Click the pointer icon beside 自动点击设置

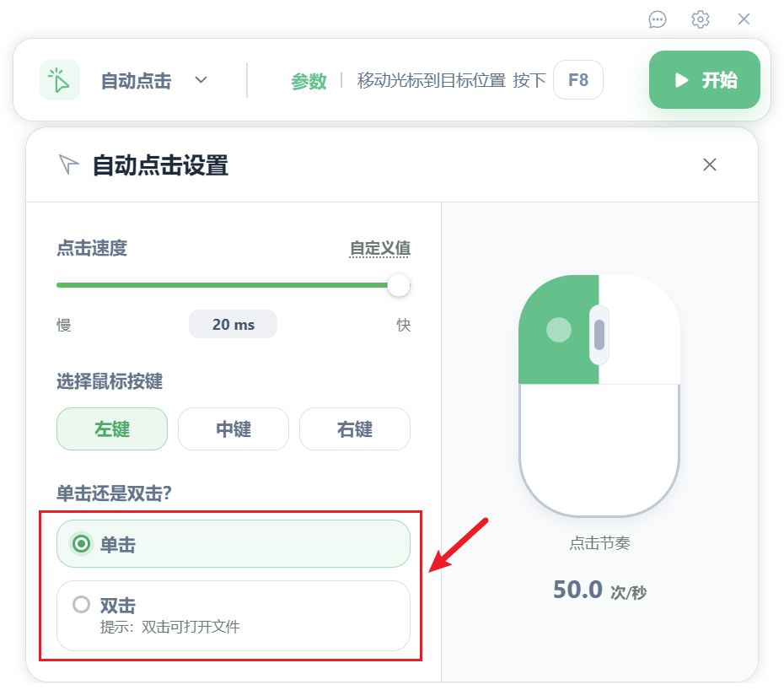point(68,164)
